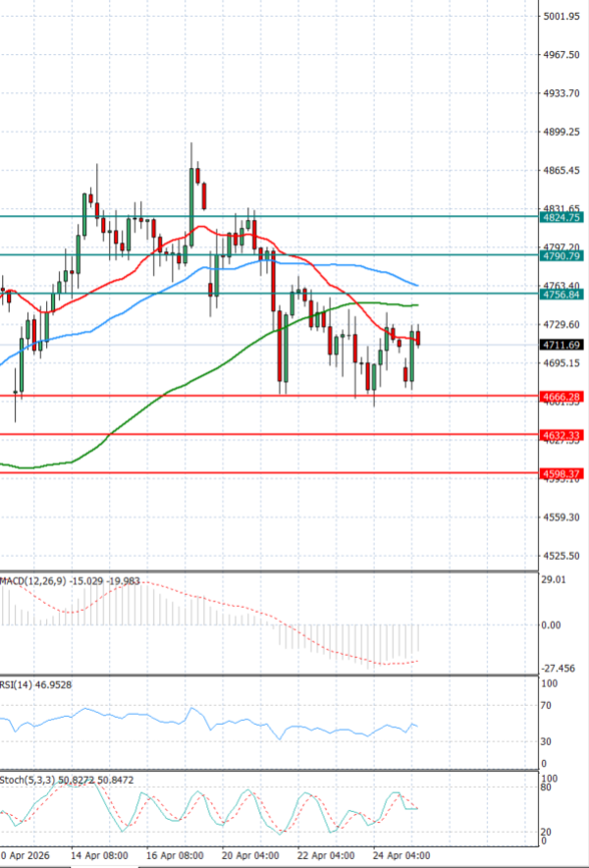
Task: Click the 29.01 value on MACD scale
Action: click(556, 580)
